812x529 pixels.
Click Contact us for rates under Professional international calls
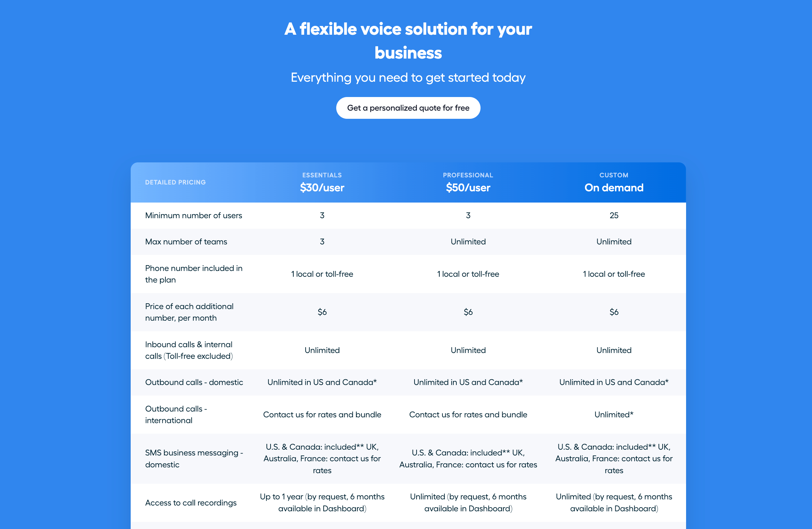pos(468,414)
